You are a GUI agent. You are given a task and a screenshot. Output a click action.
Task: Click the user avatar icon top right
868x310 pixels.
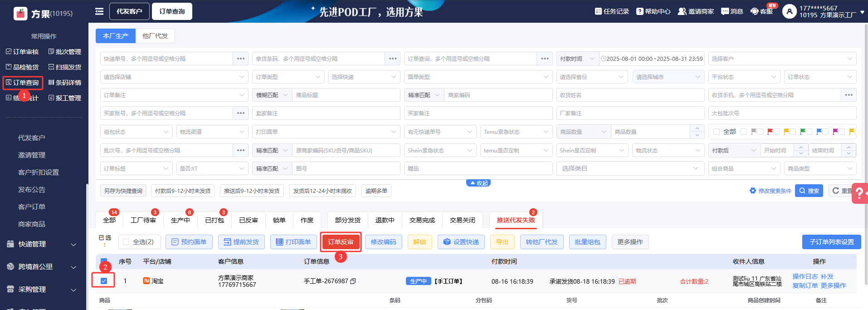pyautogui.click(x=789, y=11)
